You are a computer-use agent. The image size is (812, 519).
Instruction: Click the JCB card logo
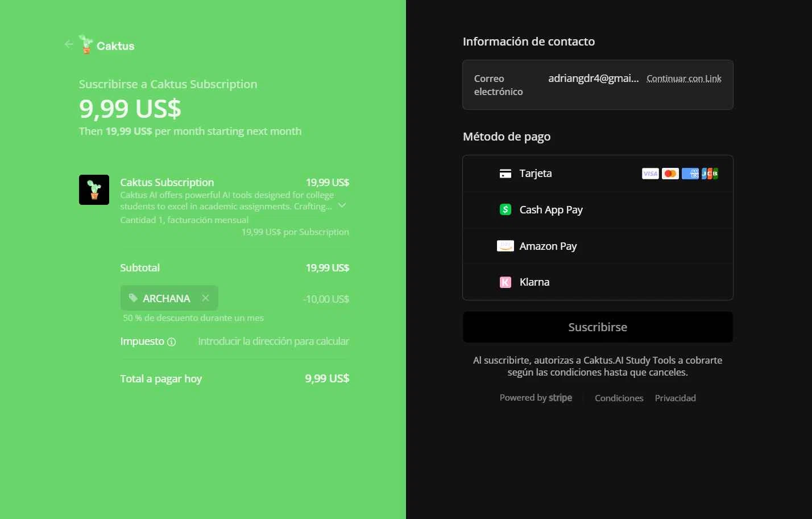tap(710, 174)
